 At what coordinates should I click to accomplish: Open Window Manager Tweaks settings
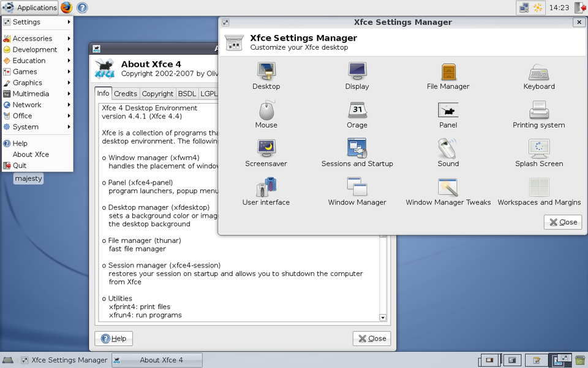click(x=448, y=192)
